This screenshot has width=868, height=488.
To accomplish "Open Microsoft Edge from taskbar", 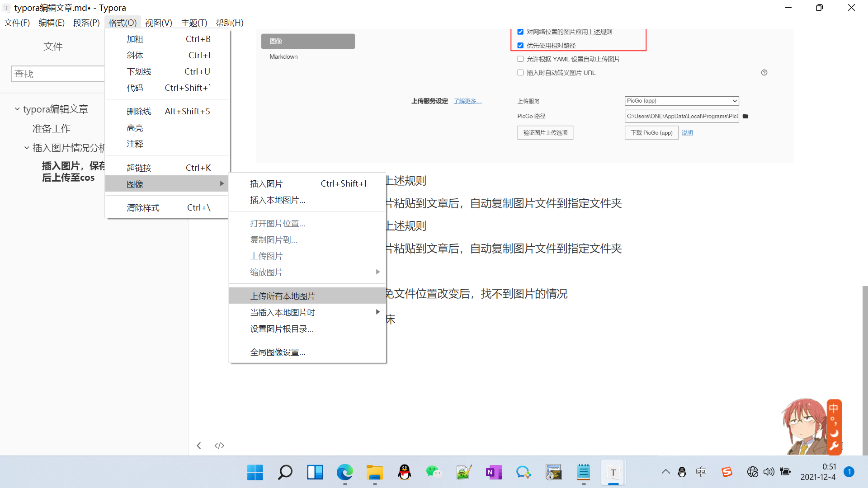I will tap(344, 473).
